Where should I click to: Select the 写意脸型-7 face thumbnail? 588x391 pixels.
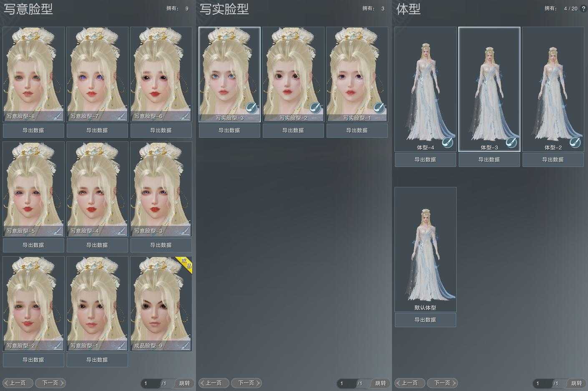[97, 71]
